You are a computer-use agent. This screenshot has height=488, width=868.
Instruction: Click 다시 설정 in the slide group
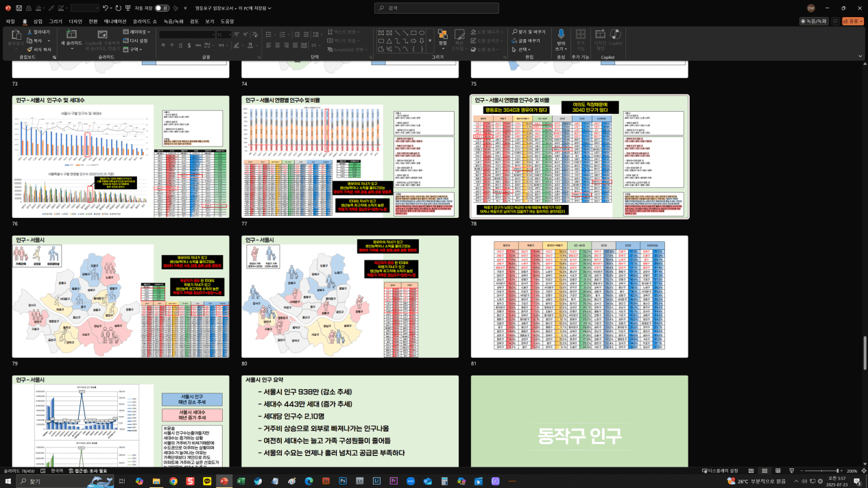tap(135, 40)
